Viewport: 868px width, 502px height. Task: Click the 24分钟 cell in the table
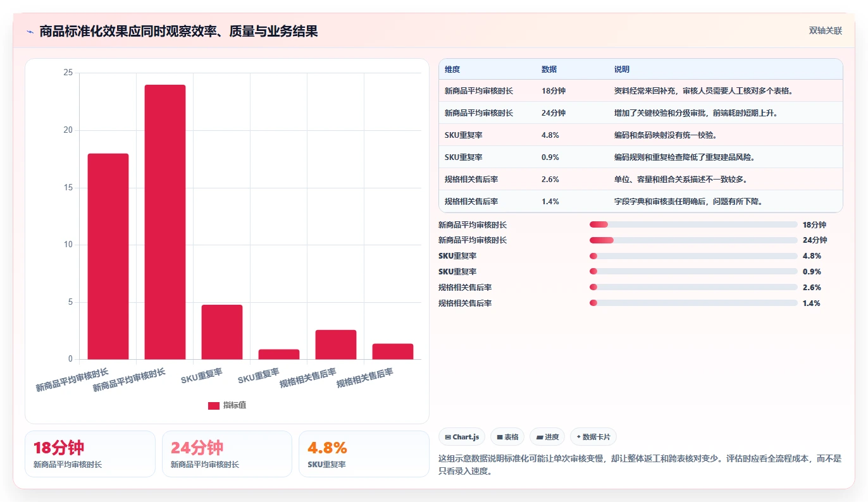(x=554, y=113)
